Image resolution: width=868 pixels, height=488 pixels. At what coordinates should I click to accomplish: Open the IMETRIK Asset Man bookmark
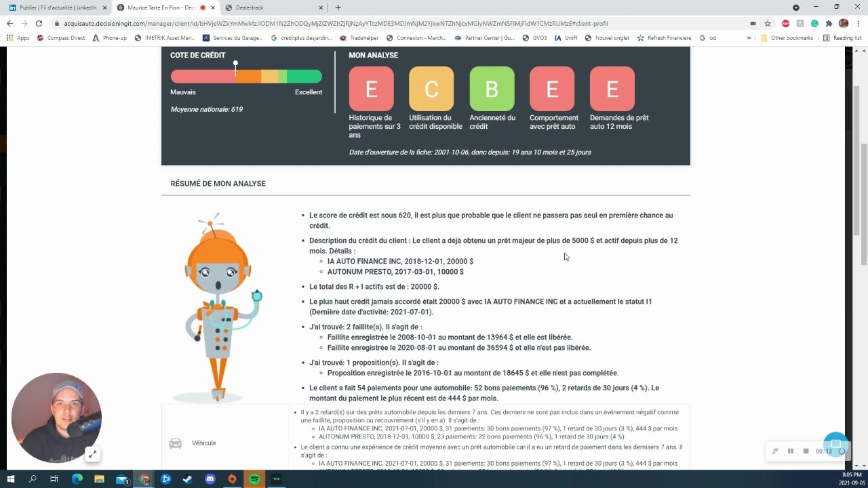[x=165, y=38]
